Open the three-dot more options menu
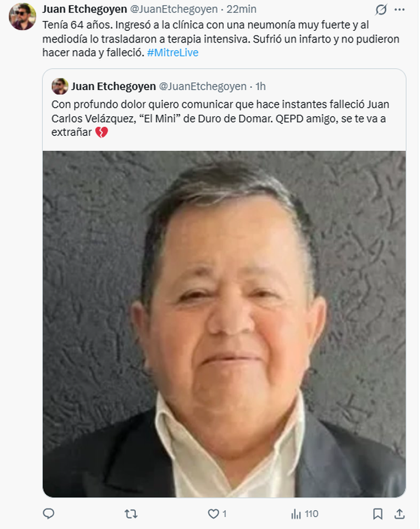The image size is (420, 529). click(x=400, y=9)
